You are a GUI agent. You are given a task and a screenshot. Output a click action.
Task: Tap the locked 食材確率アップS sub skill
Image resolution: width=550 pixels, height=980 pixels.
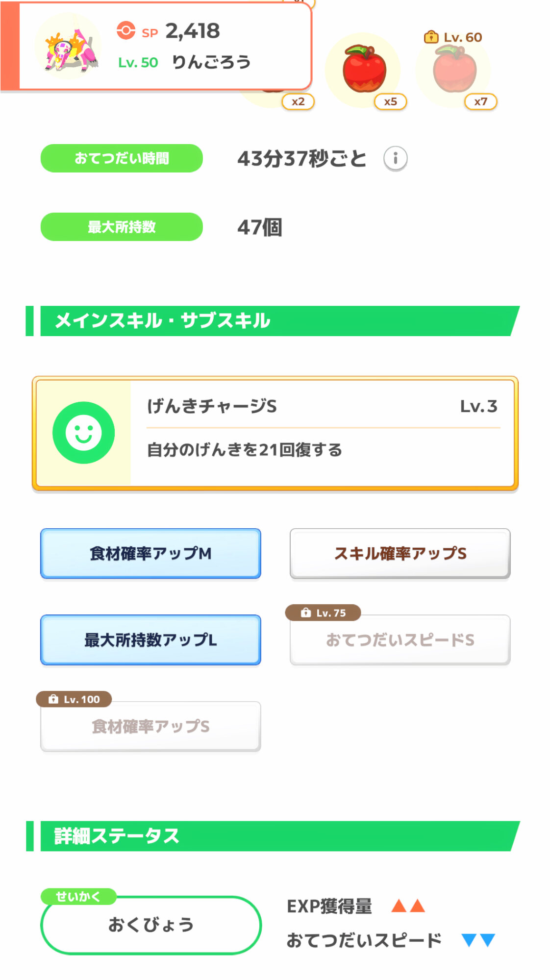150,727
